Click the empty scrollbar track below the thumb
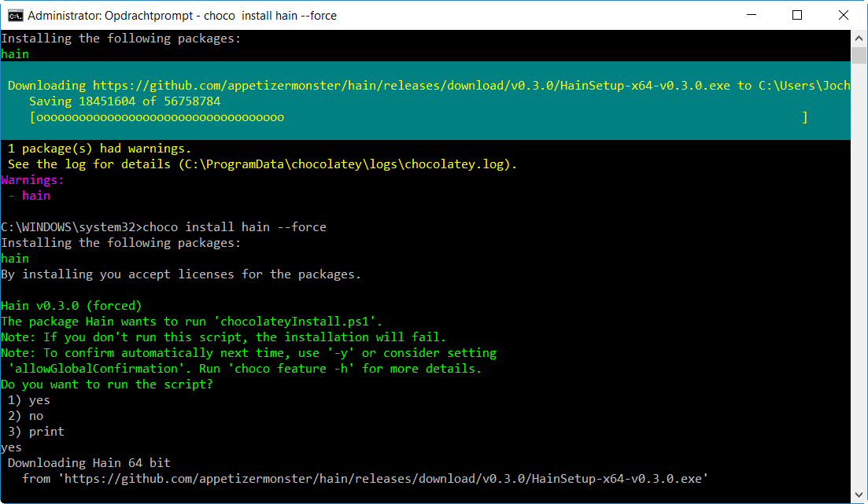Image resolution: width=868 pixels, height=504 pixels. (859, 275)
